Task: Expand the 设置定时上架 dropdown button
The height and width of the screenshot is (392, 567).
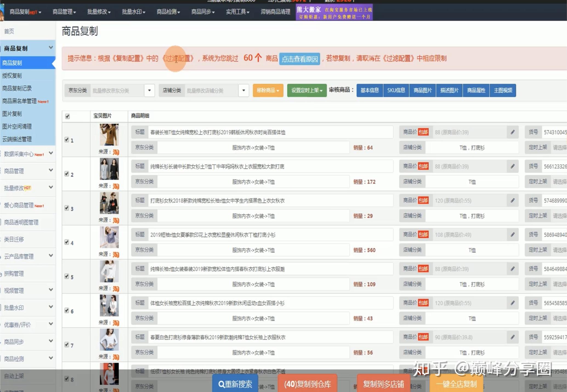Action: tap(307, 90)
